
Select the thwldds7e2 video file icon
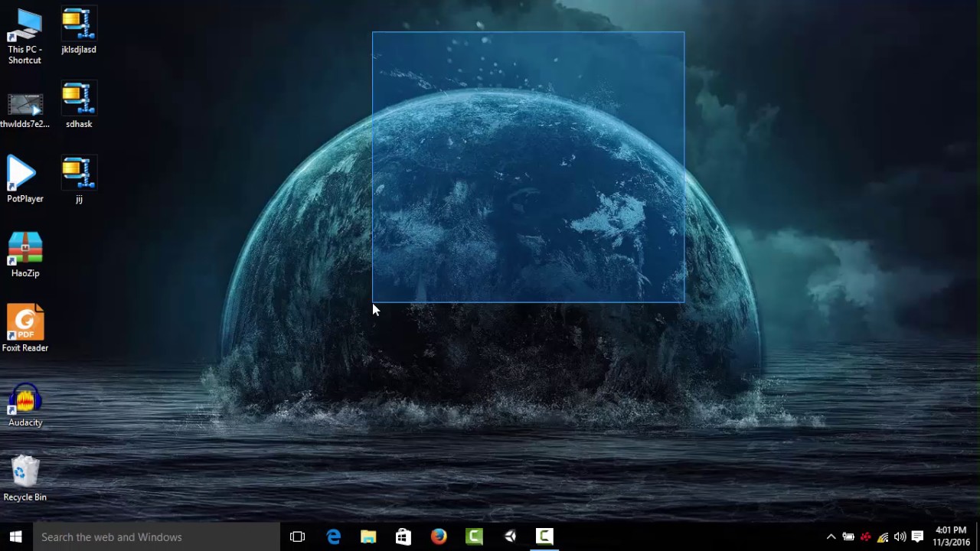click(24, 110)
